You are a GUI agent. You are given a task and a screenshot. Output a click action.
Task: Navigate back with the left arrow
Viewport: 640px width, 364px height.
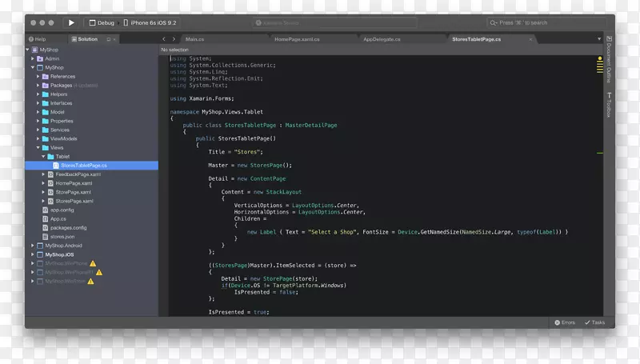[x=164, y=39]
